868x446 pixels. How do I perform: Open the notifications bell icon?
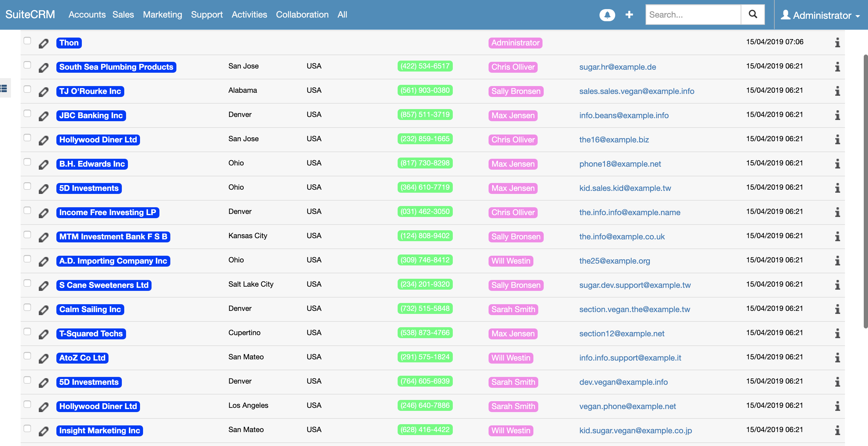tap(607, 15)
